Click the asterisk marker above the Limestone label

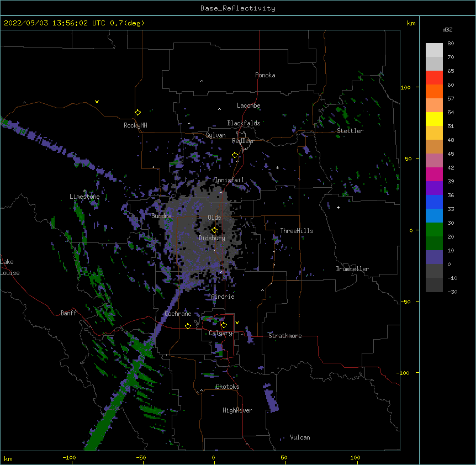click(85, 191)
